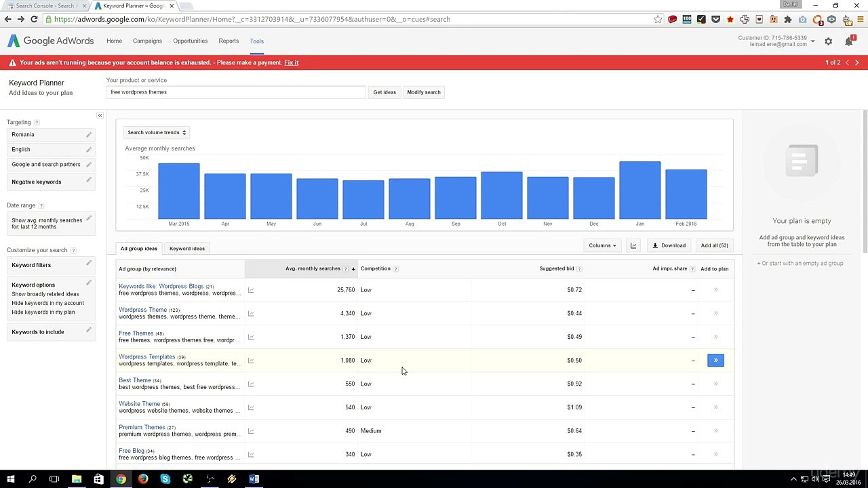Viewport: 868px width, 488px height.
Task: Show trend chart for Free Themes row
Action: [x=251, y=337]
